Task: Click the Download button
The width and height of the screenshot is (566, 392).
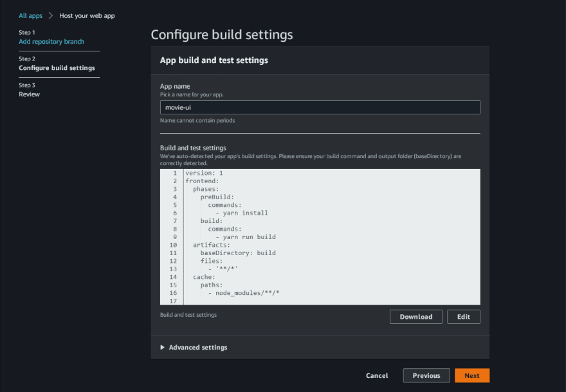Action: click(x=416, y=317)
